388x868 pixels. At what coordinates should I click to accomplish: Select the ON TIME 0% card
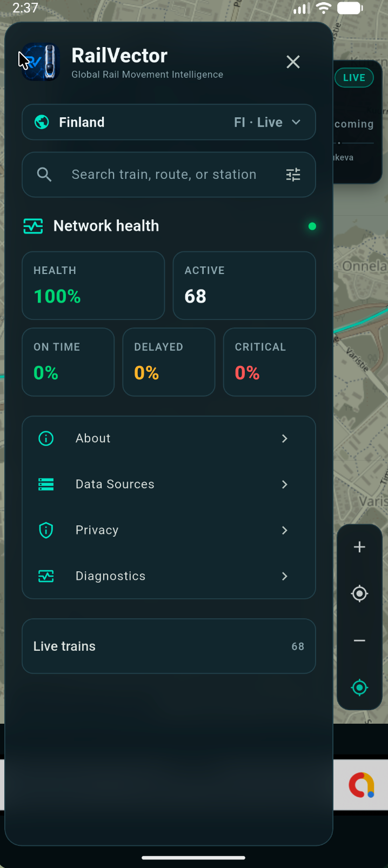click(68, 362)
